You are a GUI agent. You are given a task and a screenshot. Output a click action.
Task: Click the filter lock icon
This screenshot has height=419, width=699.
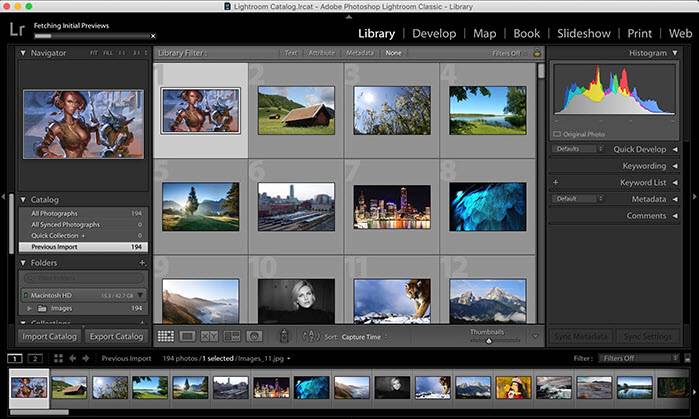pos(536,52)
